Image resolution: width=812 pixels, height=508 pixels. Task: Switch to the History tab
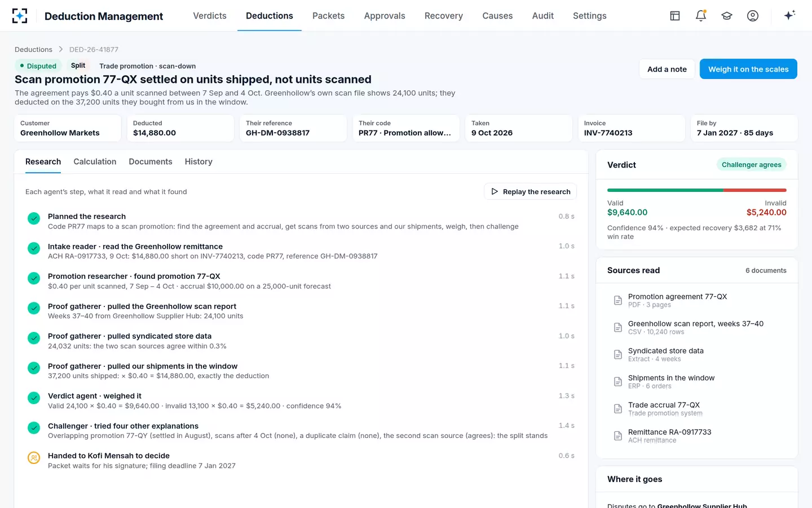[198, 161]
